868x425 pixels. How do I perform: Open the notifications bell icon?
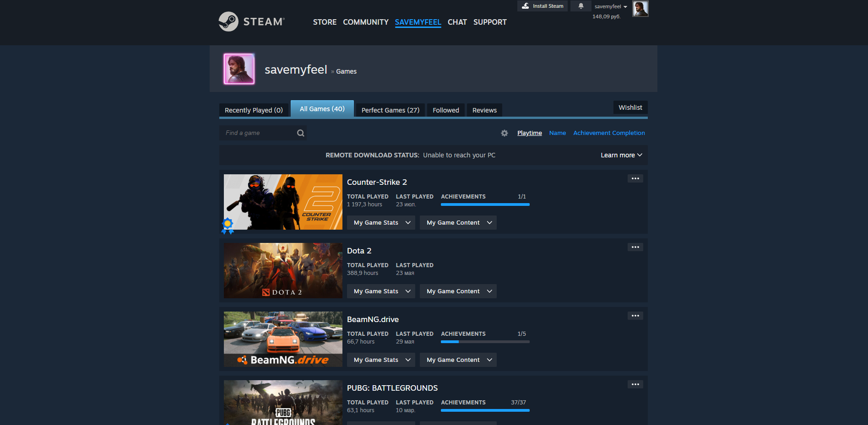[581, 6]
